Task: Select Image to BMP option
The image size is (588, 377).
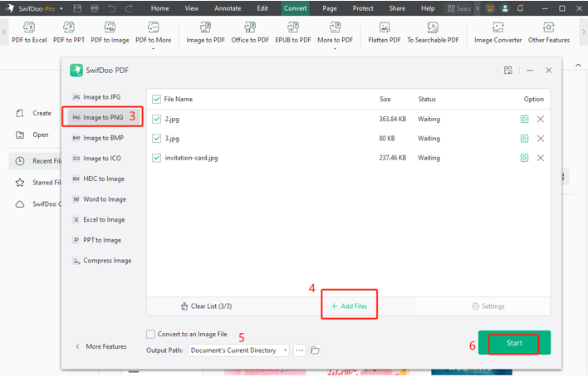Action: click(102, 138)
